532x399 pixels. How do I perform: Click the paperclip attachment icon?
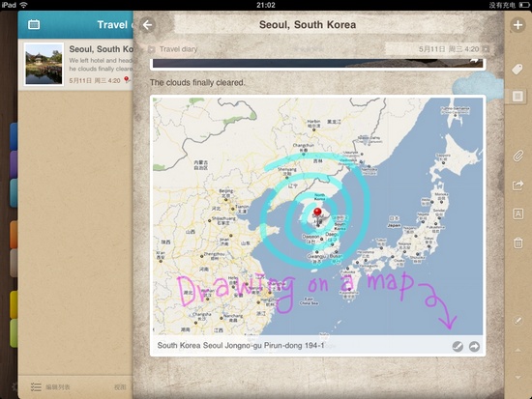(x=517, y=156)
